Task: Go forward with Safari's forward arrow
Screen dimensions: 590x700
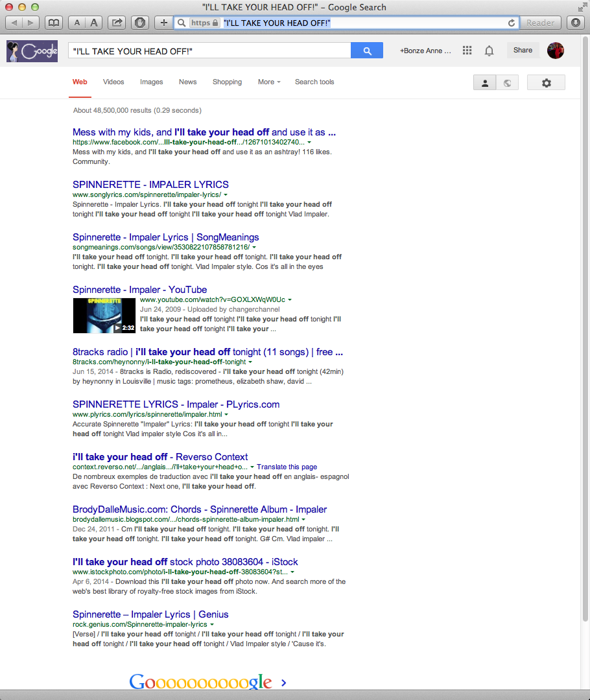Action: pos(31,23)
